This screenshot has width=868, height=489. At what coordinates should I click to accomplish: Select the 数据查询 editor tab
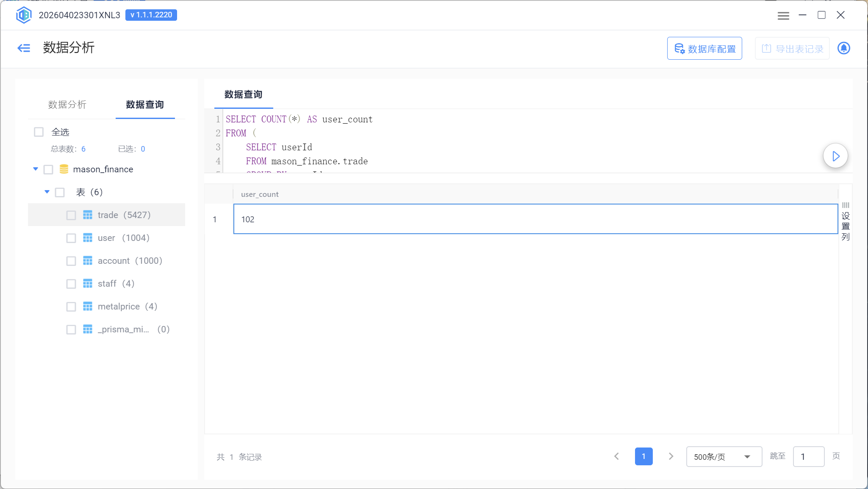[243, 94]
